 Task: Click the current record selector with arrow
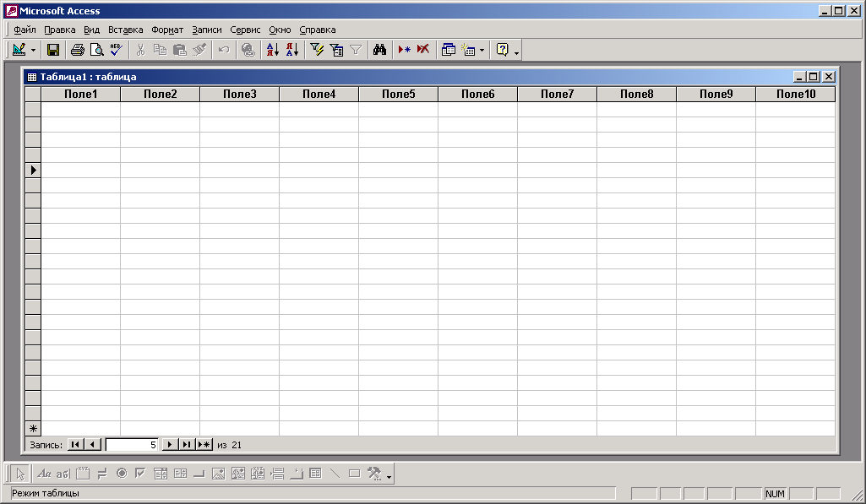tap(33, 170)
